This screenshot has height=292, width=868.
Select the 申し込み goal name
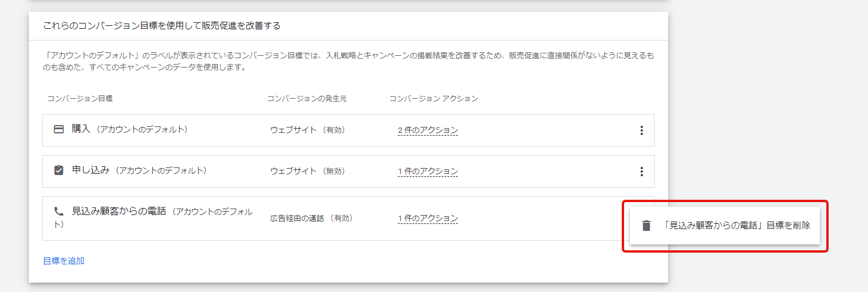coord(91,170)
